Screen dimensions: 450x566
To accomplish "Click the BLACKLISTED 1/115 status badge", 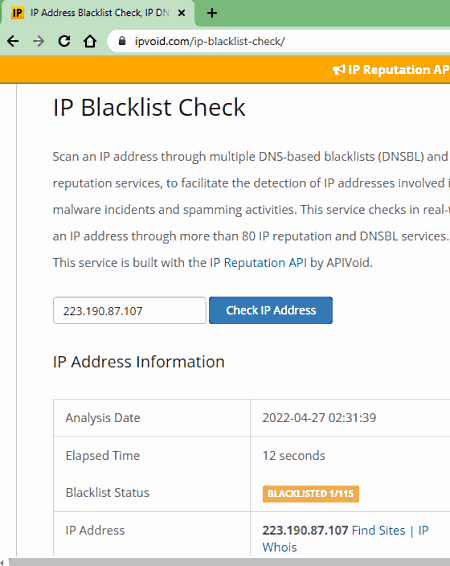I will pyautogui.click(x=311, y=494).
